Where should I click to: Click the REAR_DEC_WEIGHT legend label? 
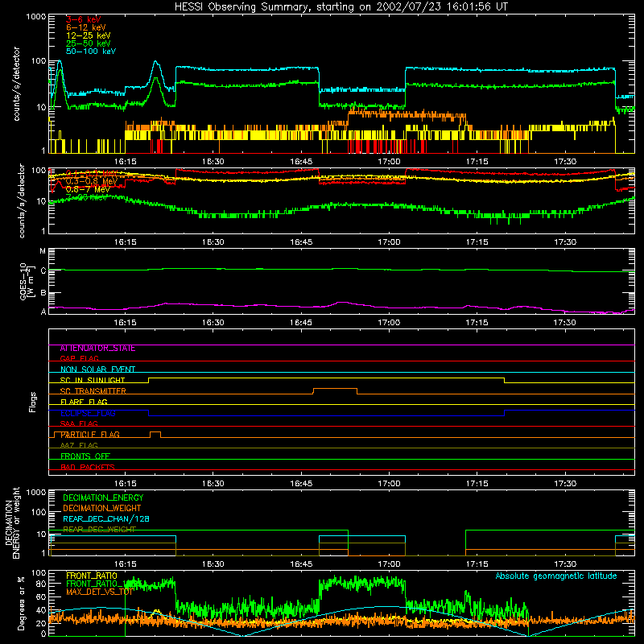[99, 530]
